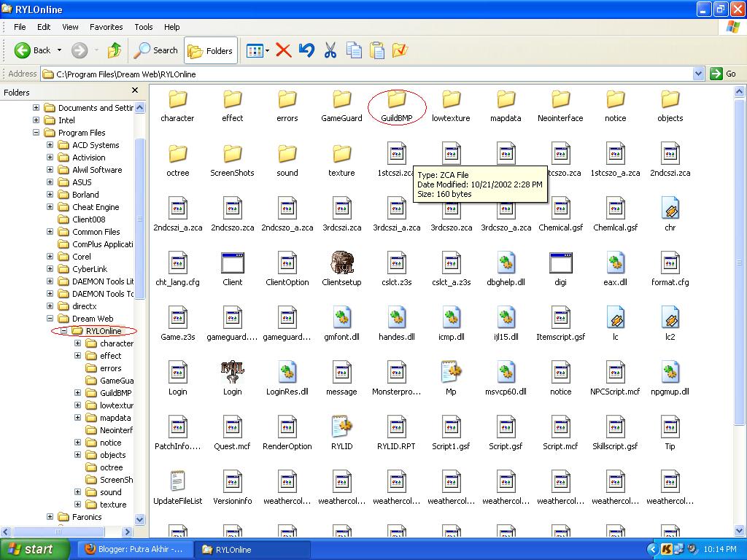This screenshot has height=560, width=747.
Task: Open the Favorites menu
Action: (107, 27)
